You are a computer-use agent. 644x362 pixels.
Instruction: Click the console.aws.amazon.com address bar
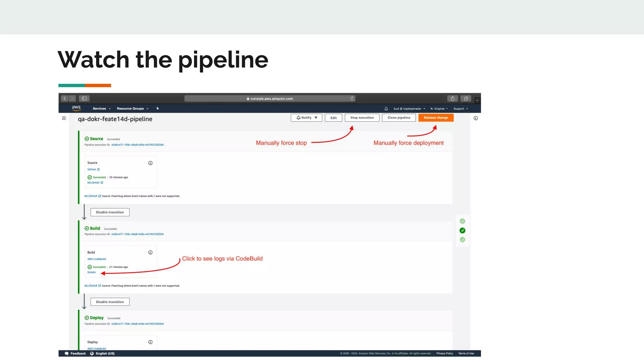click(270, 99)
